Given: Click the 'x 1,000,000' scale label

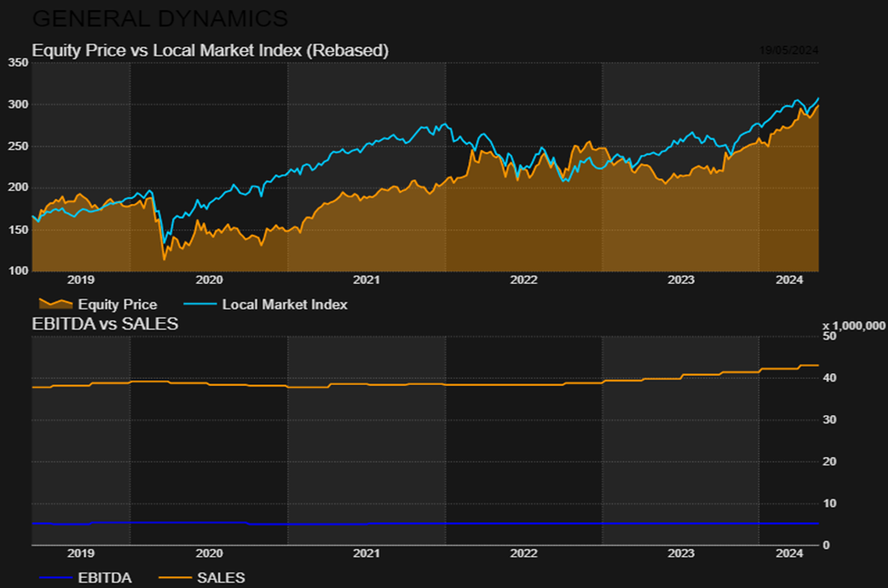Looking at the screenshot, I should click(854, 326).
